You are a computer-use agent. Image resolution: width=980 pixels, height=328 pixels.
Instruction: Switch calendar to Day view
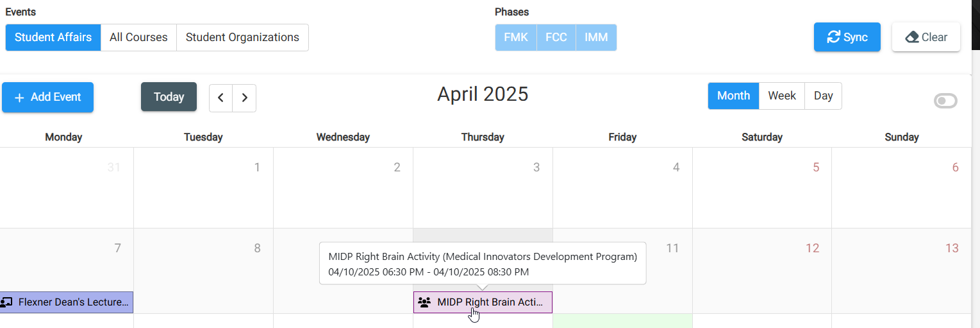[823, 96]
